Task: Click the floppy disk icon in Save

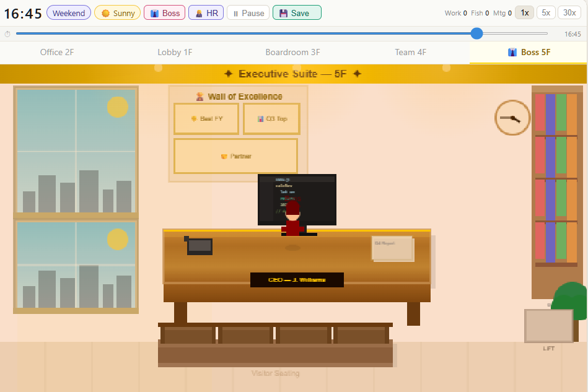Action: [284, 13]
